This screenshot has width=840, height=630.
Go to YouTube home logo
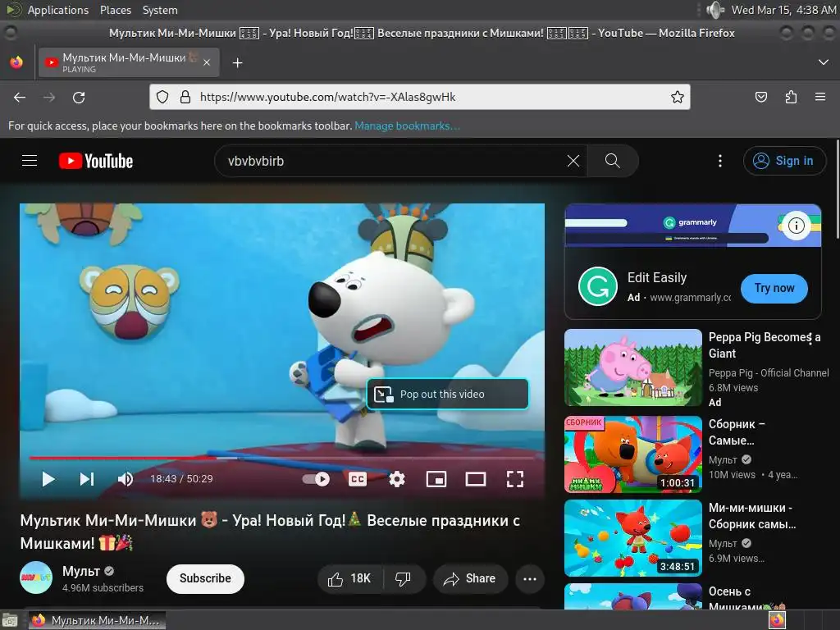[x=96, y=161]
